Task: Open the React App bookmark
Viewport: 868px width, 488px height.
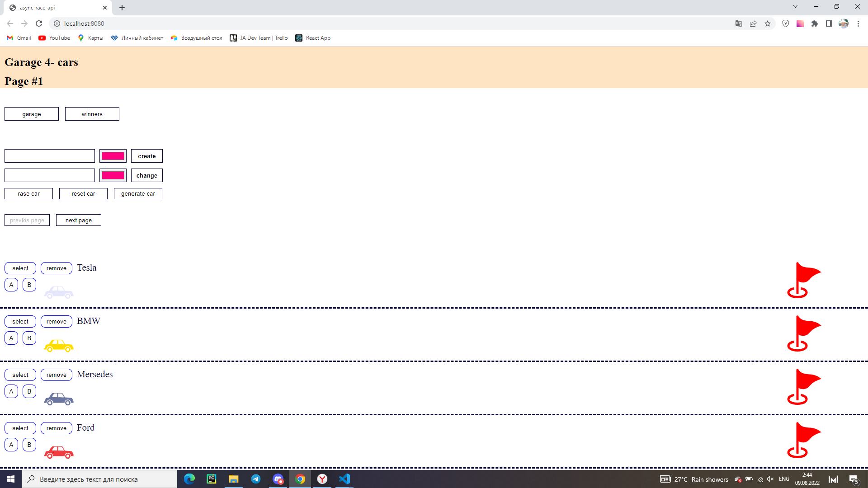Action: [x=313, y=38]
